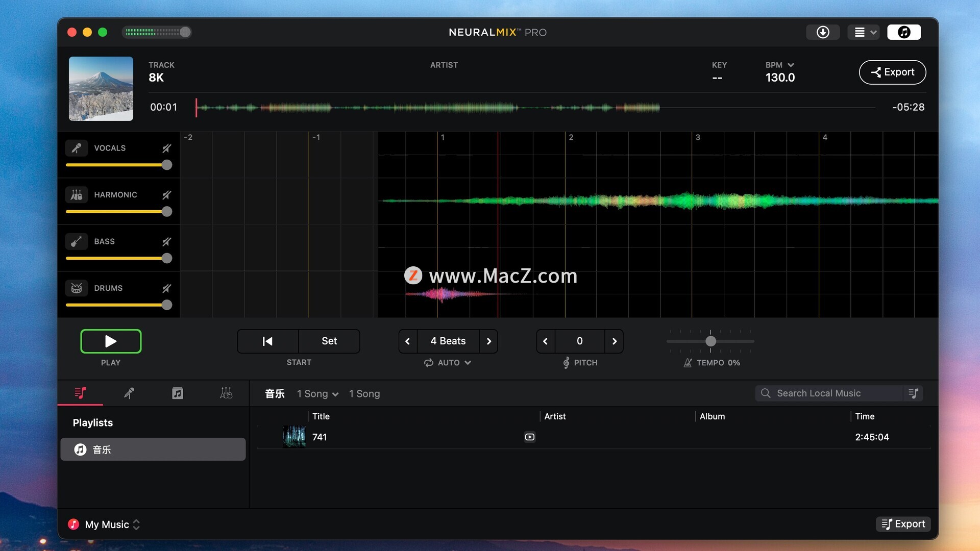Adjust the Bass volume slider
This screenshot has height=551, width=980.
click(118, 258)
